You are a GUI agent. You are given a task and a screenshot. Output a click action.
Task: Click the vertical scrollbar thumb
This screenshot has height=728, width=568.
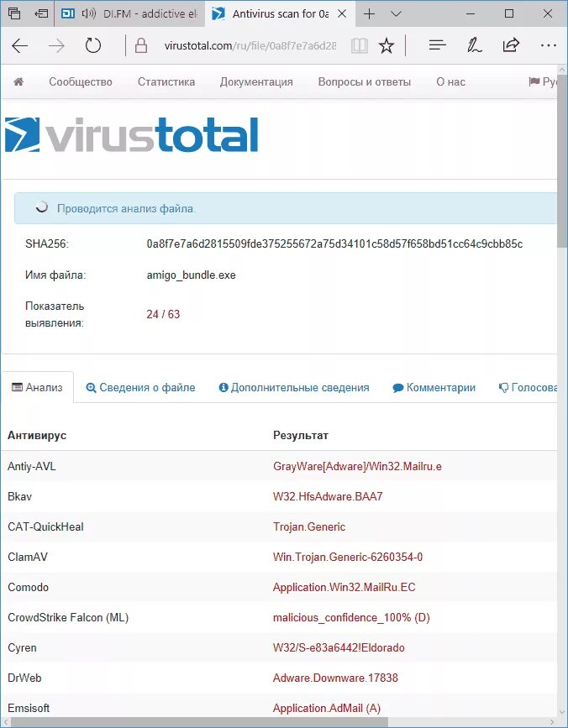(x=562, y=162)
